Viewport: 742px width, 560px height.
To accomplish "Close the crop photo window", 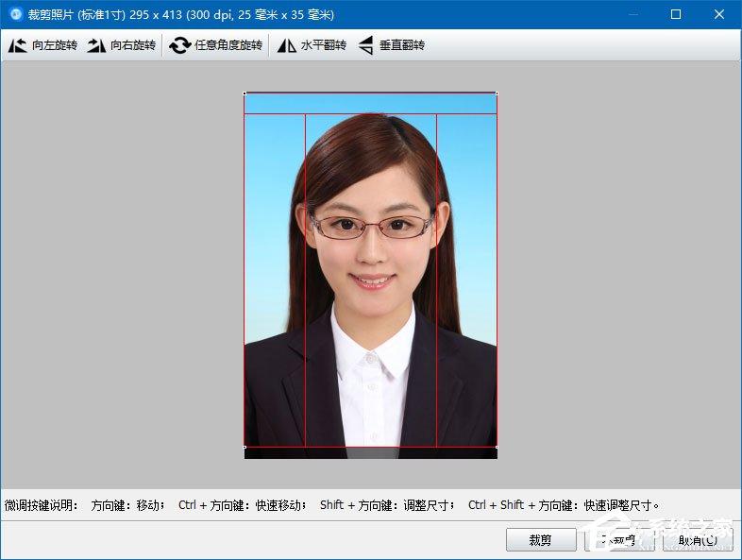I will coord(719,14).
